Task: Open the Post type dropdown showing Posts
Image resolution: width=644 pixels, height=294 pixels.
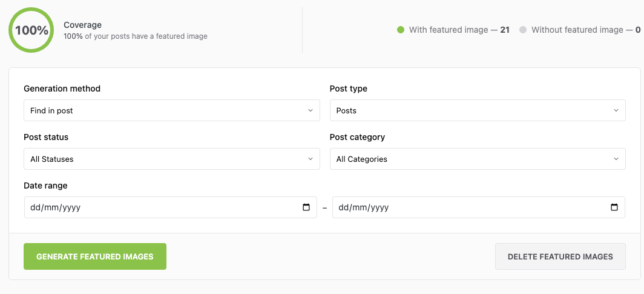Action: (478, 110)
